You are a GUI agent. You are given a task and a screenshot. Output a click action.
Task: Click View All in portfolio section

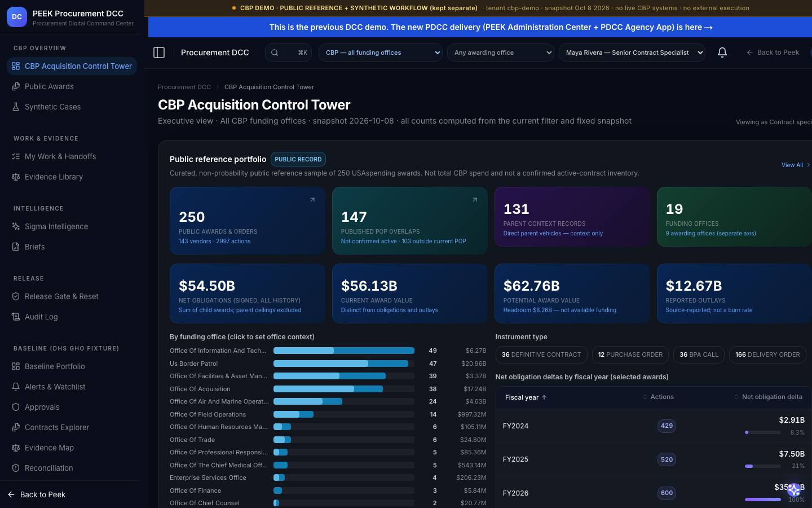tap(795, 165)
